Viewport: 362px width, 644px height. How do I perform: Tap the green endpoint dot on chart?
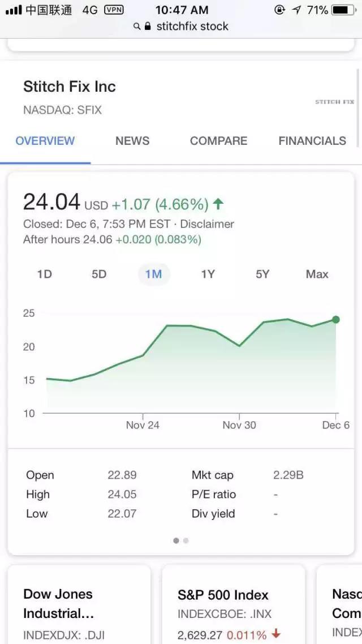(335, 320)
